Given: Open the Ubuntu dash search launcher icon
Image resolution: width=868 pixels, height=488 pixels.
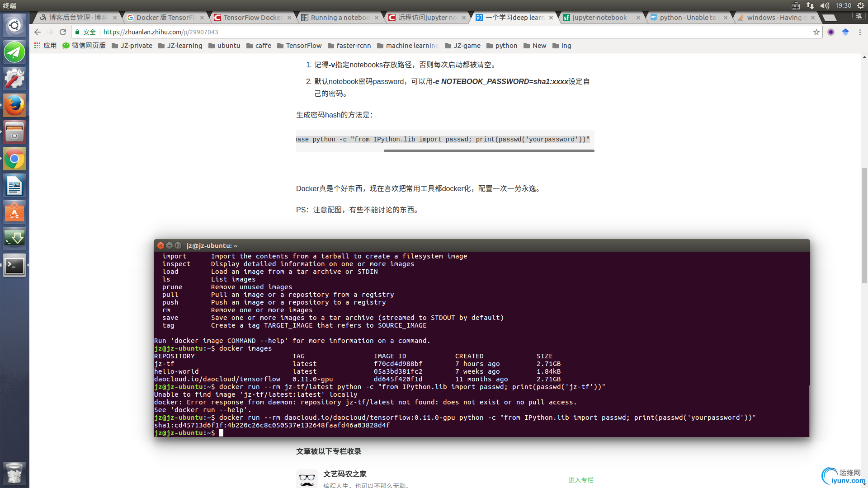Looking at the screenshot, I should 14,25.
